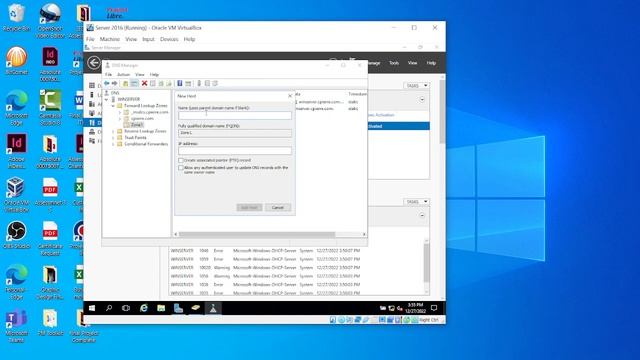Click the IP address input field

235,151
